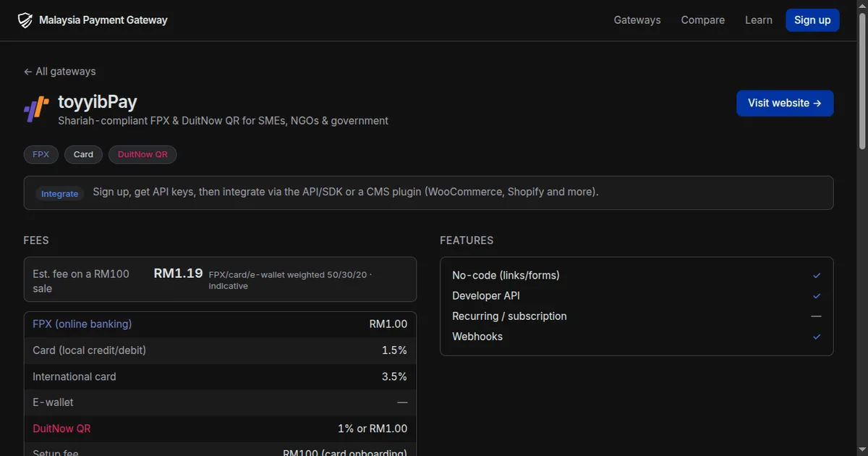Go back via All gateways link
This screenshot has height=456, width=868.
59,72
